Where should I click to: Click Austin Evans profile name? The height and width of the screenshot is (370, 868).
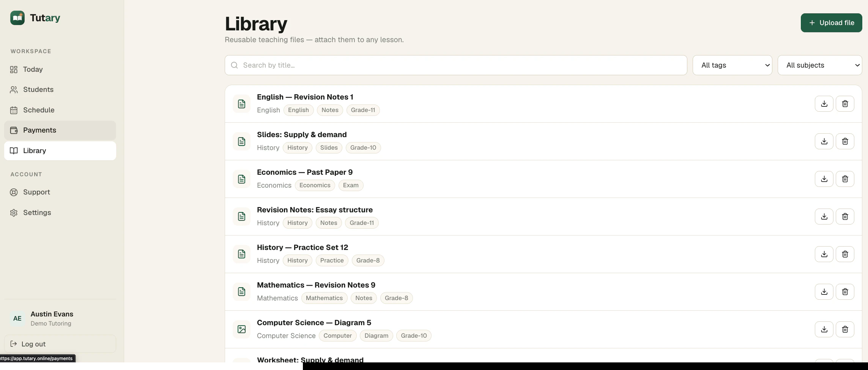pyautogui.click(x=52, y=314)
